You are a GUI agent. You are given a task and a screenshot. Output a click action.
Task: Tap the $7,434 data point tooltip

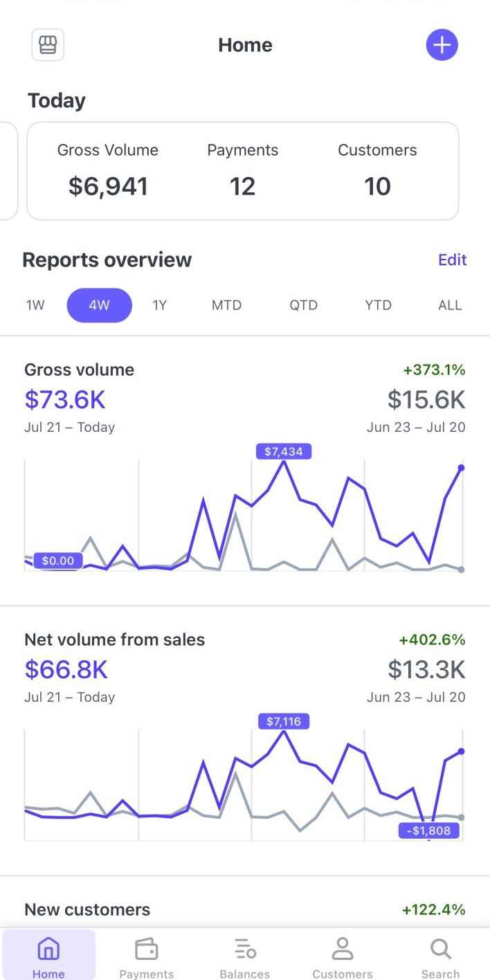tap(283, 451)
